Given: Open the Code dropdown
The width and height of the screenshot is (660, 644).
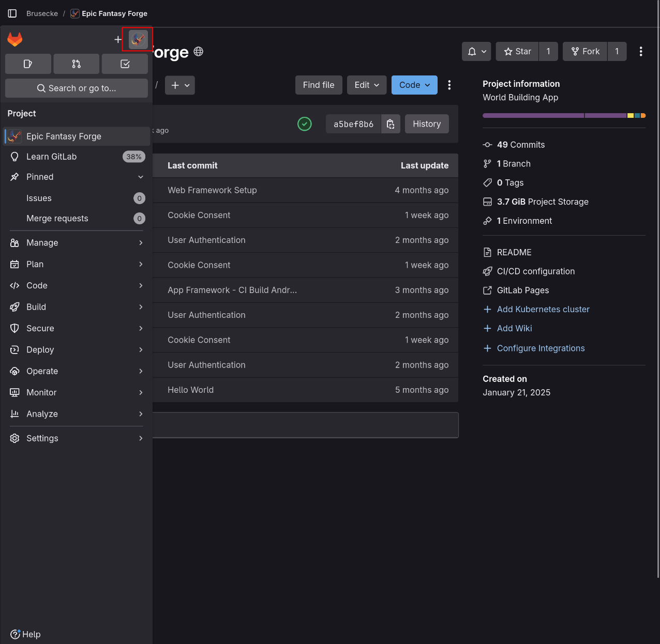Looking at the screenshot, I should point(414,85).
